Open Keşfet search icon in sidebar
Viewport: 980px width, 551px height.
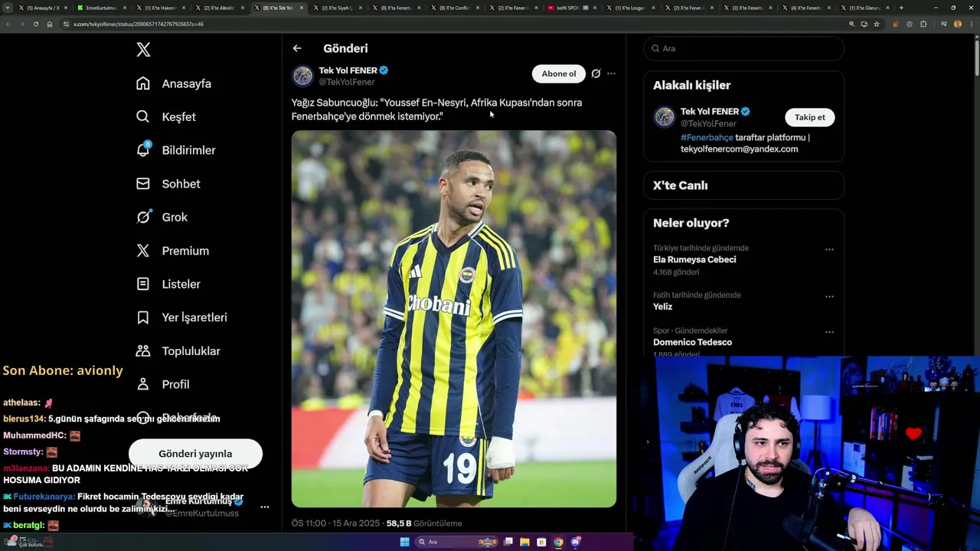point(143,116)
